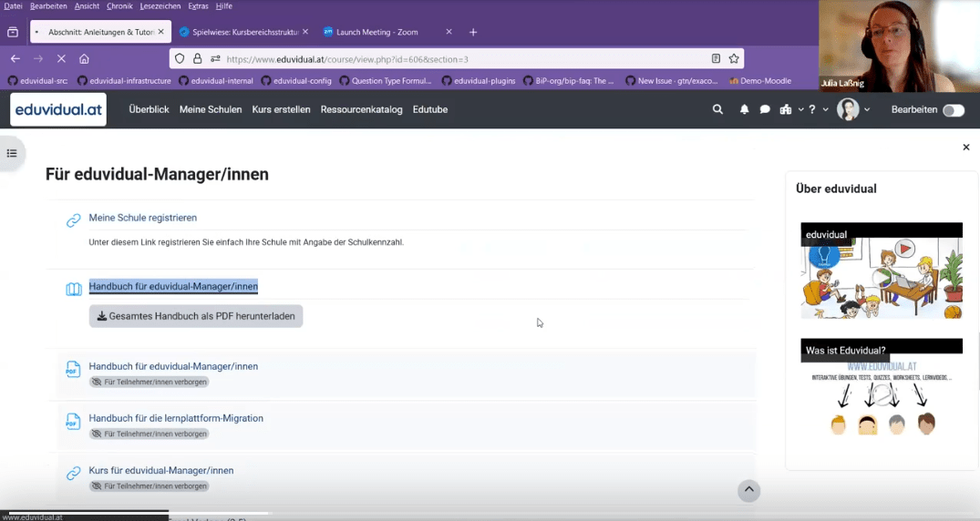Bookmark this page with the star icon
Image resolution: width=980 pixels, height=521 pixels.
[x=734, y=58]
